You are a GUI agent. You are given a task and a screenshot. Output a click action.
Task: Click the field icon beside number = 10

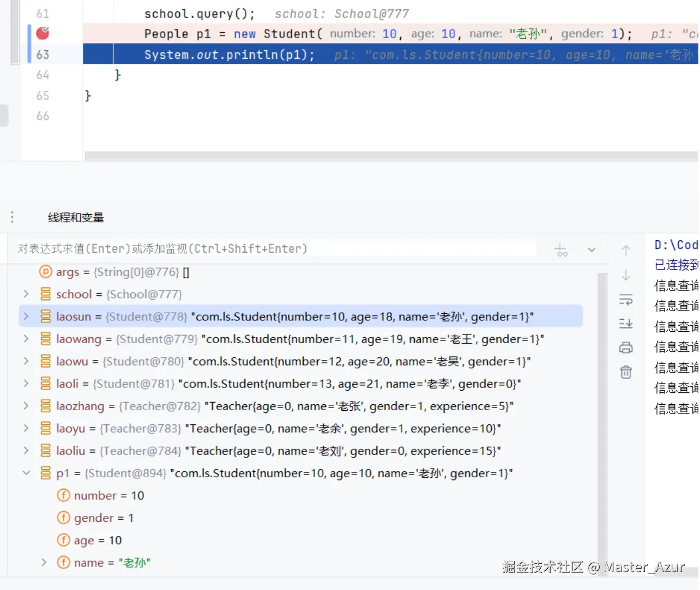coord(64,495)
